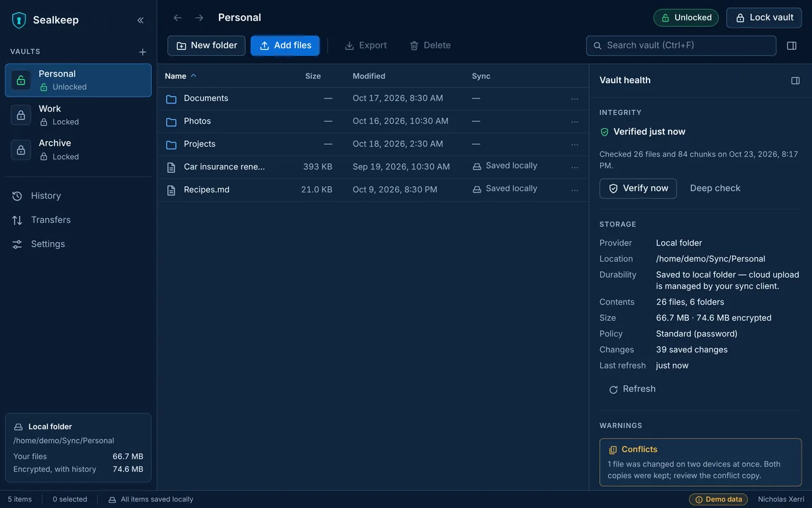Select the Car insurance rene... file name
This screenshot has width=812, height=508.
point(225,167)
